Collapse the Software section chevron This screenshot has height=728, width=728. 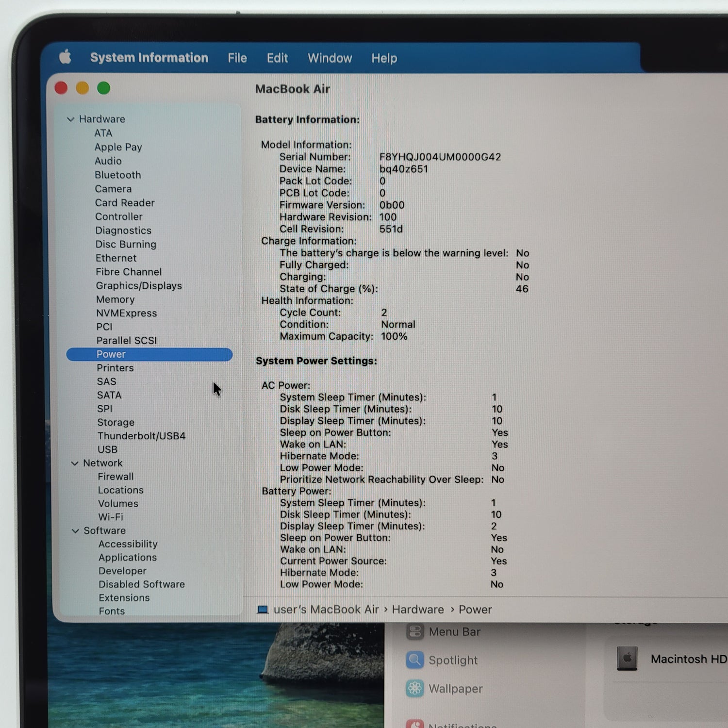pos(75,531)
